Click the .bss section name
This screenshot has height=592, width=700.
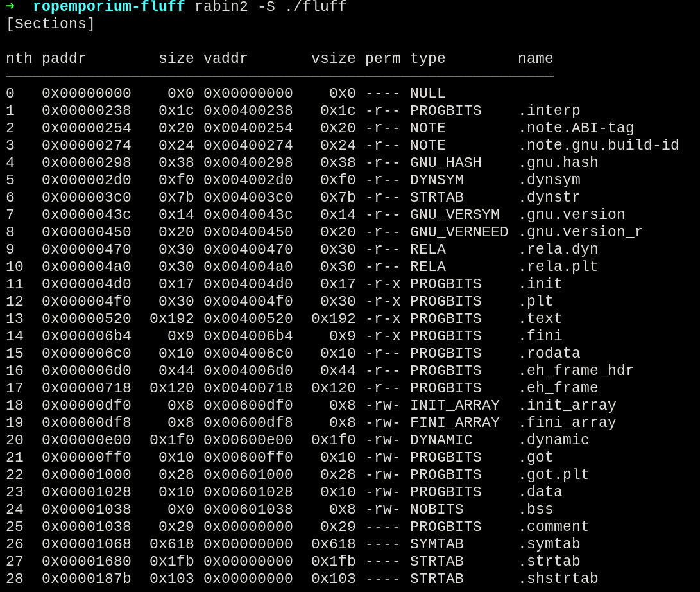click(x=535, y=510)
